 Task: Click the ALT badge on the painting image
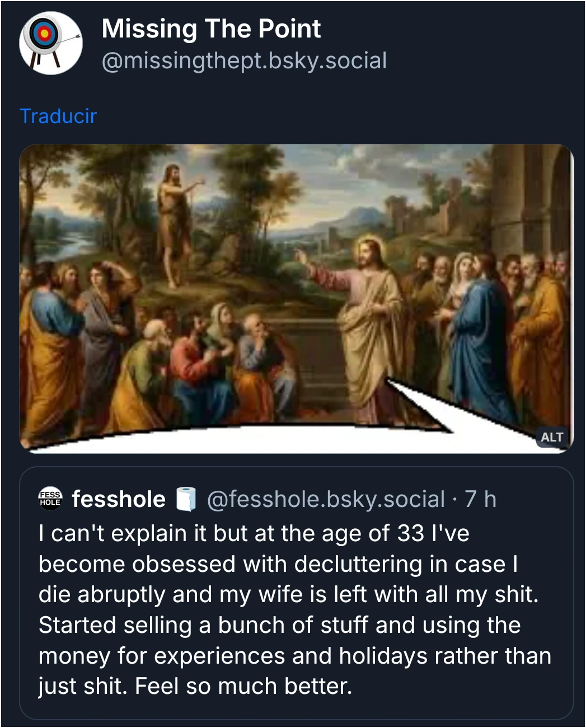click(552, 438)
